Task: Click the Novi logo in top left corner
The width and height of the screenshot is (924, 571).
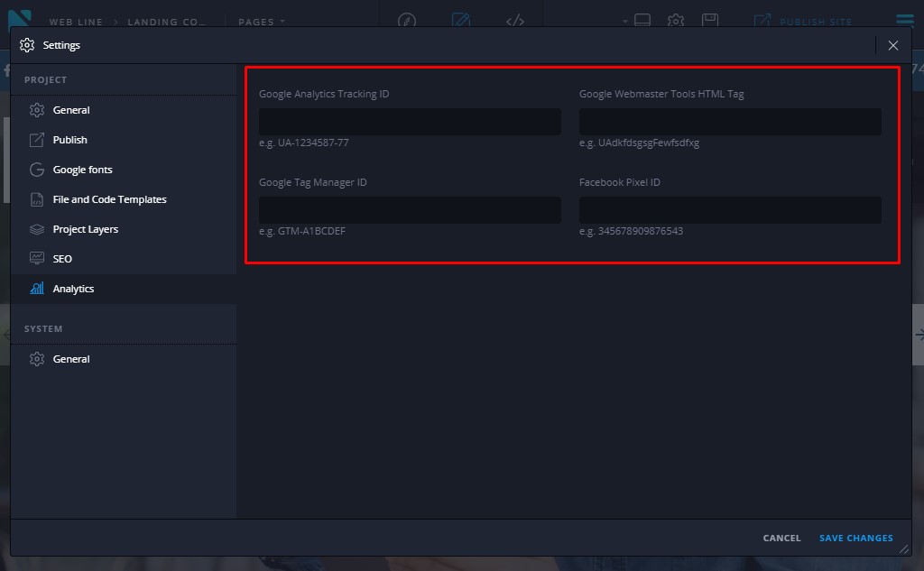Action: (x=20, y=20)
